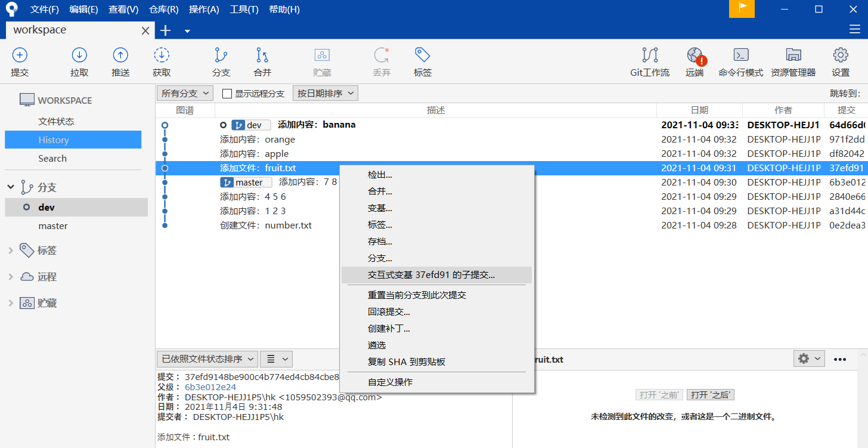Open the 贮藏 stash icon
This screenshot has width=868, height=448.
322,61
